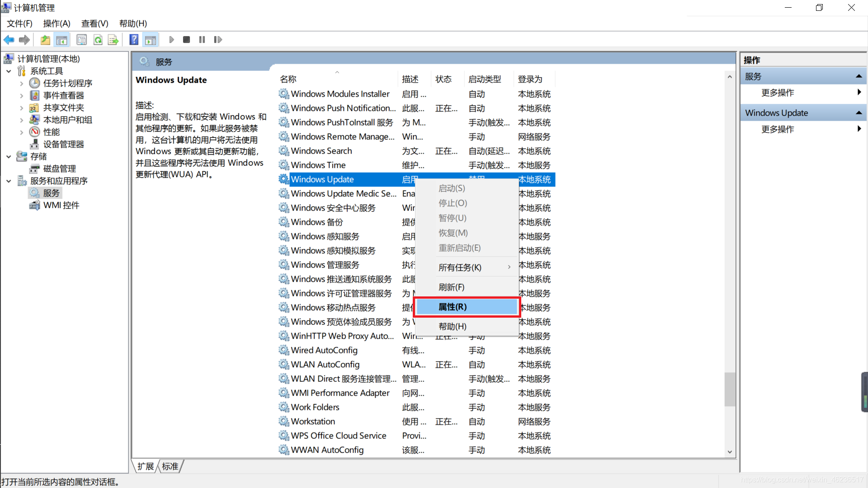The height and width of the screenshot is (488, 868).
Task: Switch to the 扩展 tab
Action: (x=145, y=466)
